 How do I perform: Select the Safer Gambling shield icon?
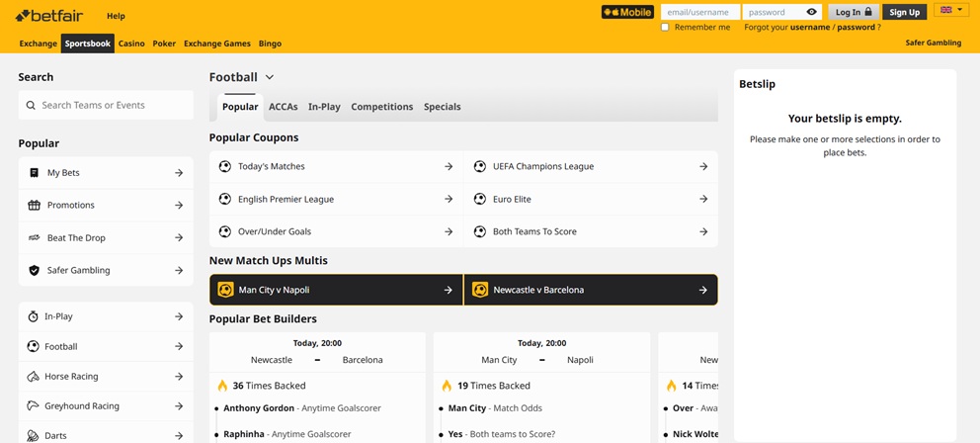click(34, 271)
